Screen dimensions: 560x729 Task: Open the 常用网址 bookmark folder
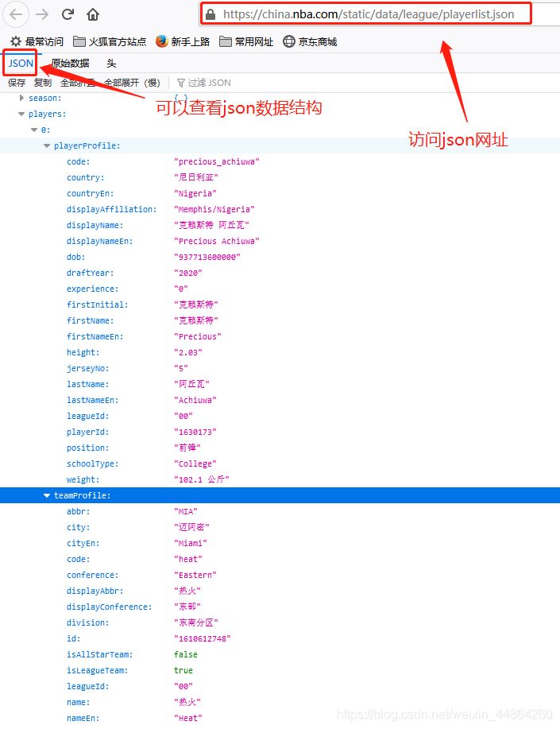[246, 42]
